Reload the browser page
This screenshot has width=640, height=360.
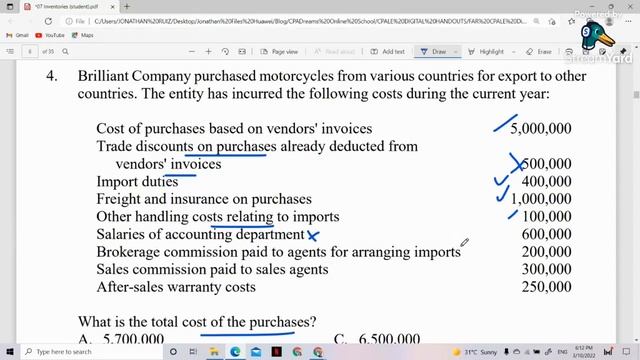point(48,21)
